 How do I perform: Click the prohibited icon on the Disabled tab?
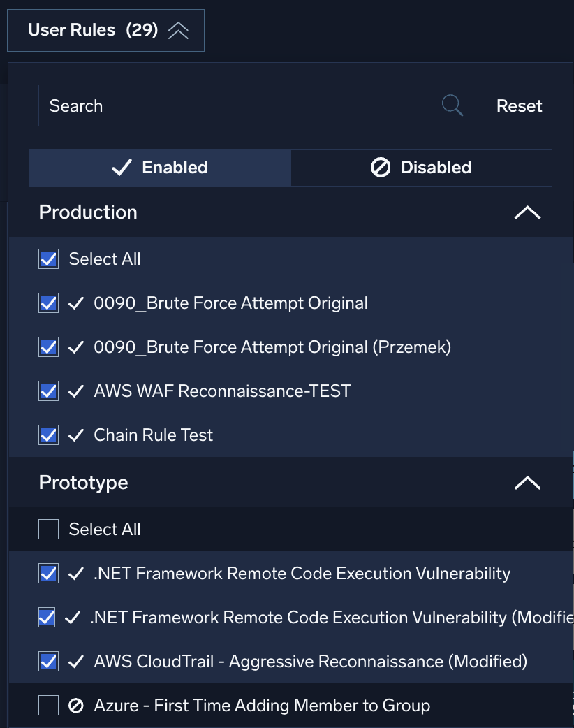[x=381, y=167]
